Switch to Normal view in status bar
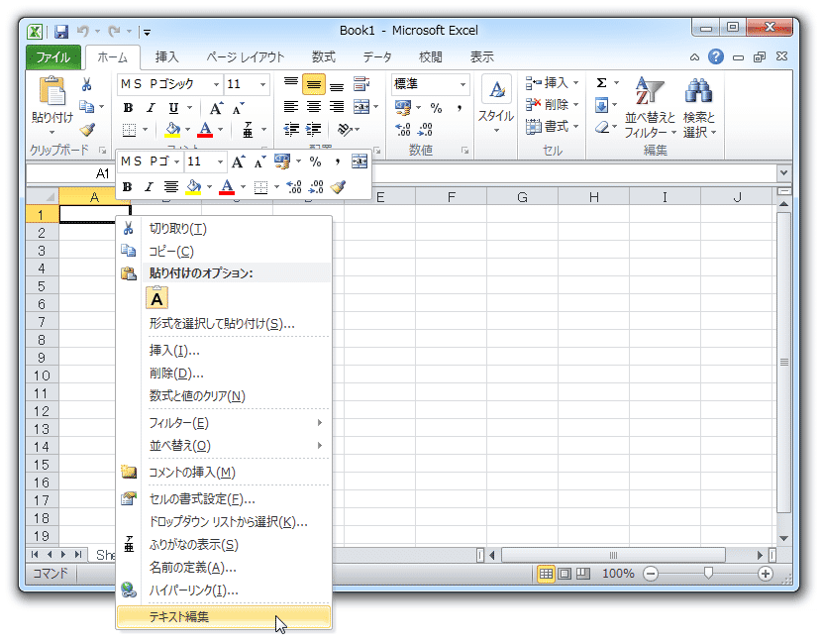The width and height of the screenshot is (822, 644). pyautogui.click(x=546, y=574)
